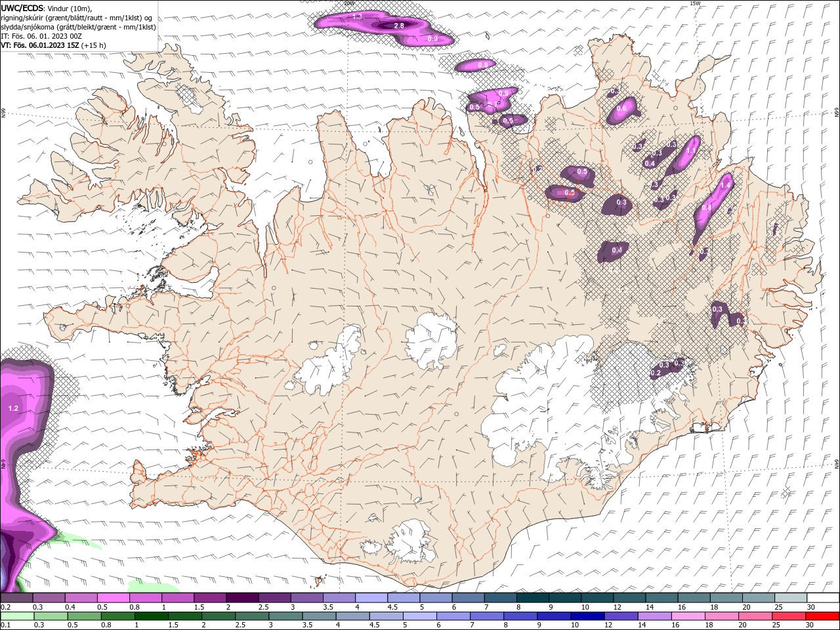
Task: Click the 'VT: Fös. 06.01.2023 15Z (+15 h)' line
Action: [53, 45]
